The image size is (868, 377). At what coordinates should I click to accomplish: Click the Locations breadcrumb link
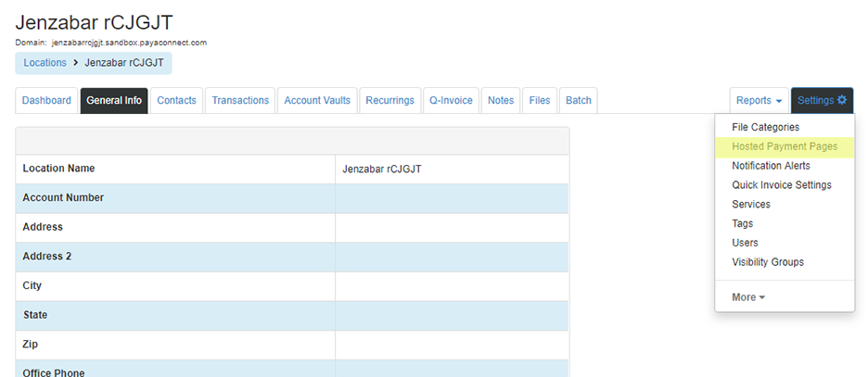(45, 63)
